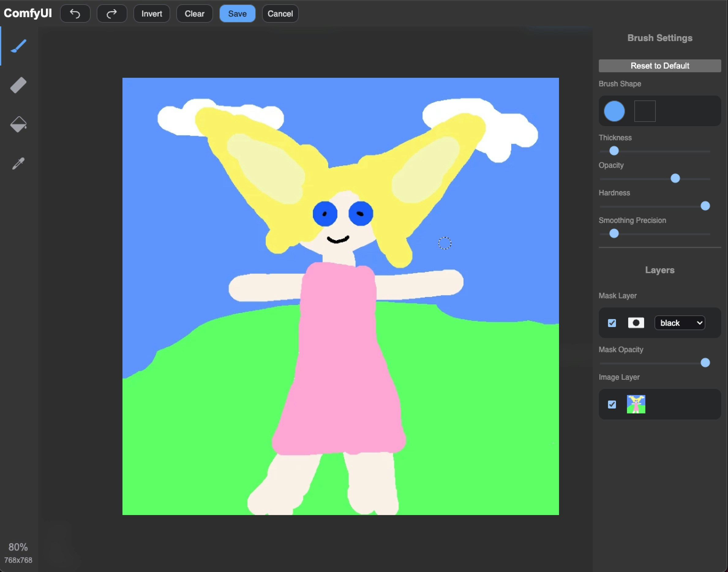Select the Color Picker eyedropper tool
728x572 pixels.
pyautogui.click(x=18, y=164)
